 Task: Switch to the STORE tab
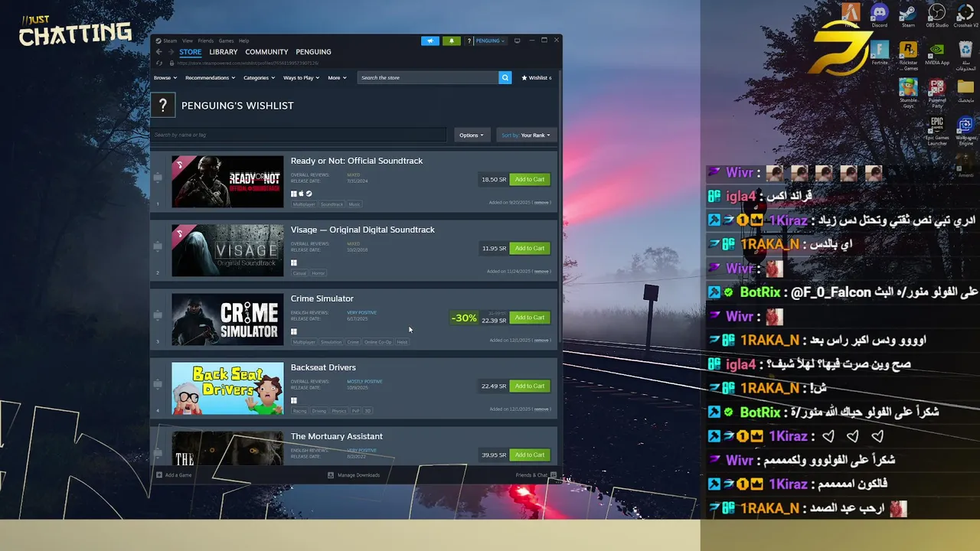(191, 52)
